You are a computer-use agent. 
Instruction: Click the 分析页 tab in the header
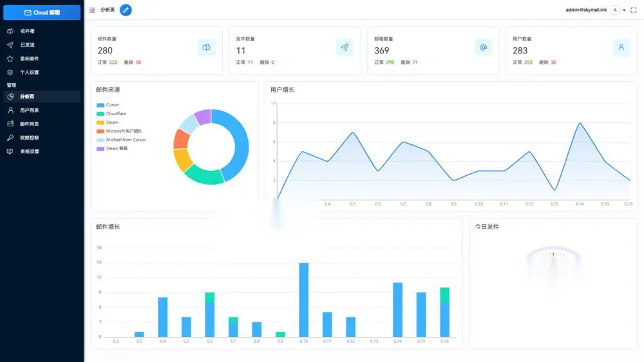108,10
